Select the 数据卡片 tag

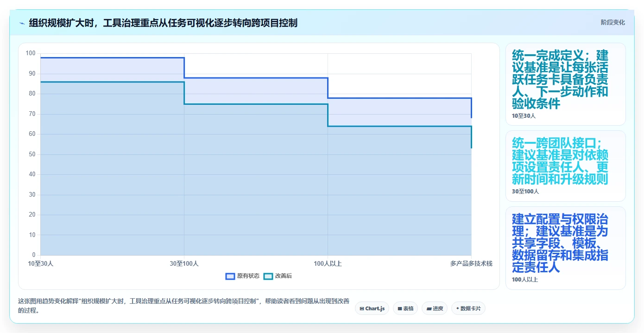[x=468, y=308]
